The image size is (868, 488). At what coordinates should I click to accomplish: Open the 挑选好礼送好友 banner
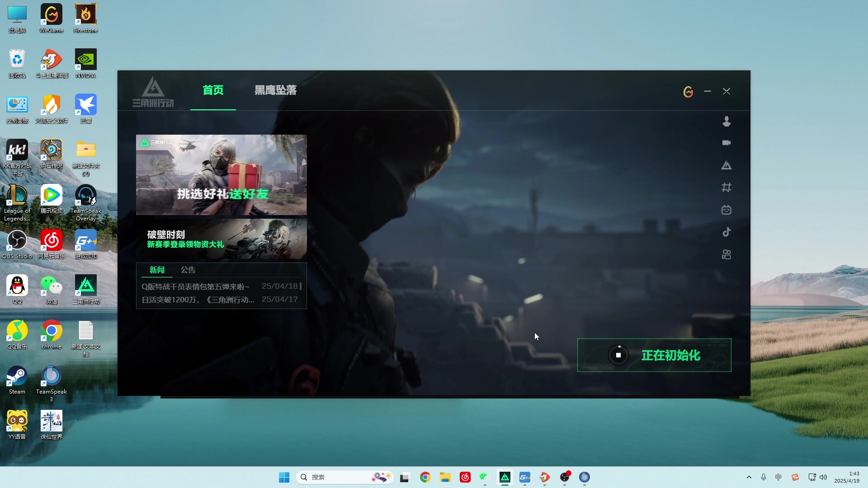coord(222,175)
